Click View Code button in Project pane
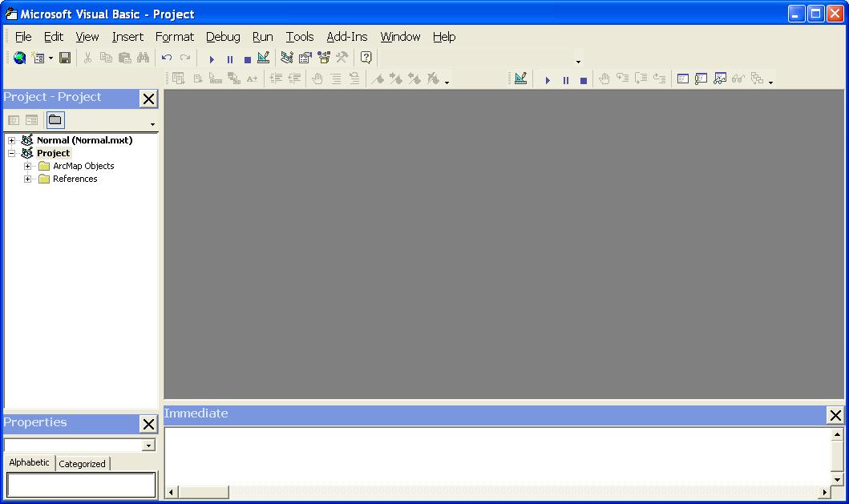This screenshot has height=504, width=849. 14,120
